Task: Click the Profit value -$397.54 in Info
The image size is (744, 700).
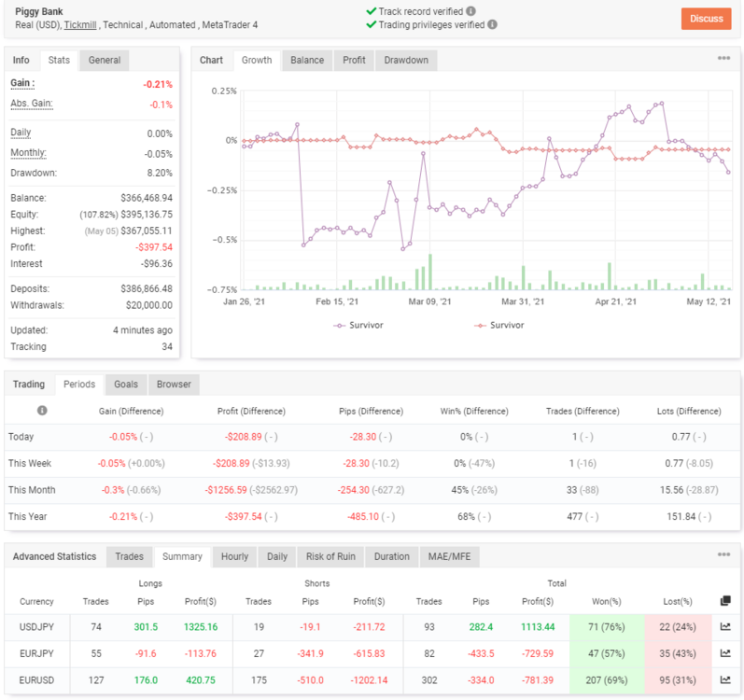Action: pyautogui.click(x=154, y=247)
